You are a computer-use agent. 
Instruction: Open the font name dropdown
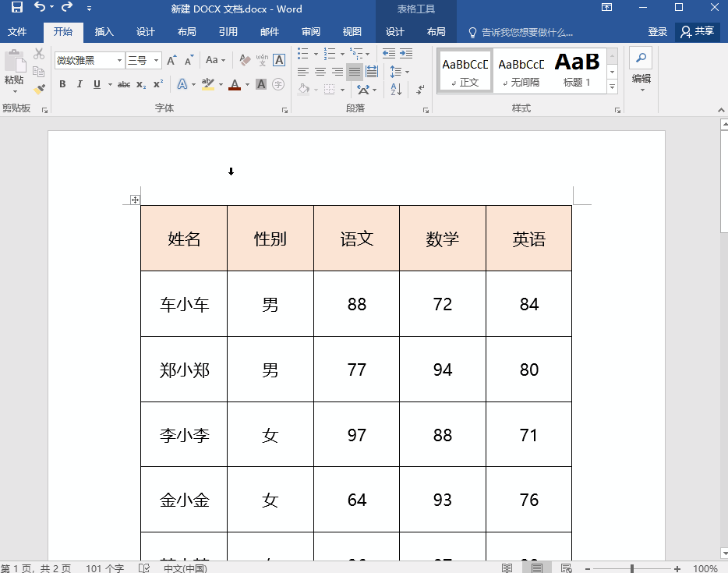tap(119, 60)
